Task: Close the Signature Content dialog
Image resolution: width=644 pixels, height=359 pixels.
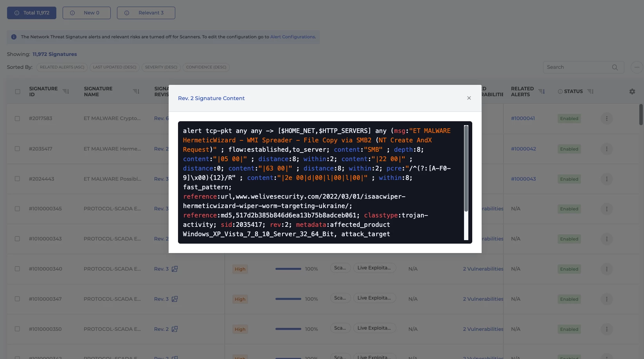Action: tap(469, 98)
